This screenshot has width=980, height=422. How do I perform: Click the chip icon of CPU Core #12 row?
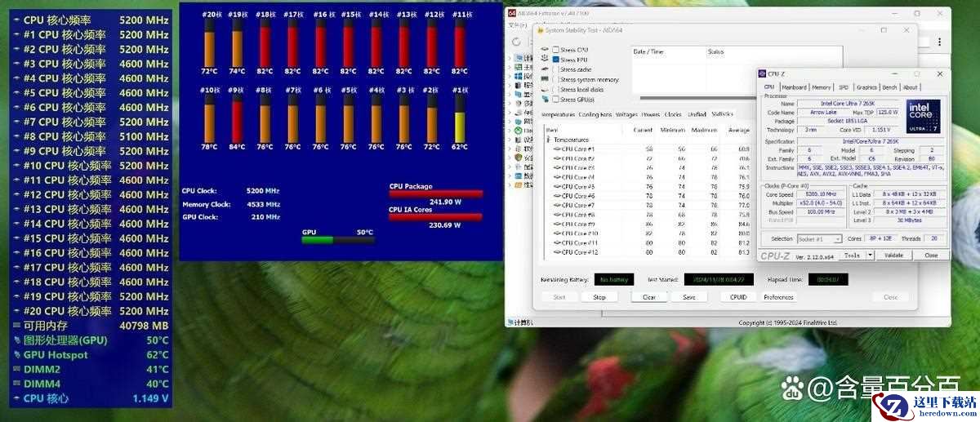557,252
